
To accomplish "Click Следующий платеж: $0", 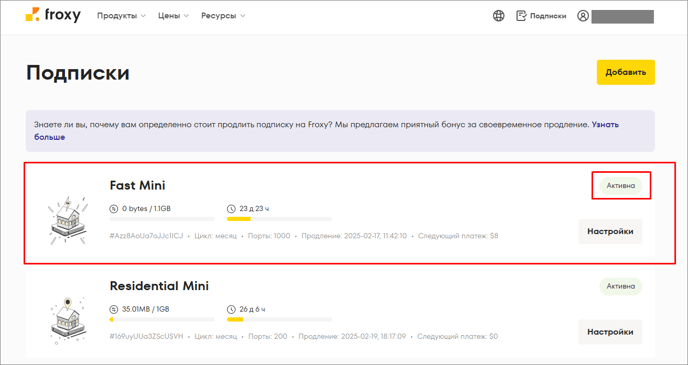I will (x=457, y=336).
